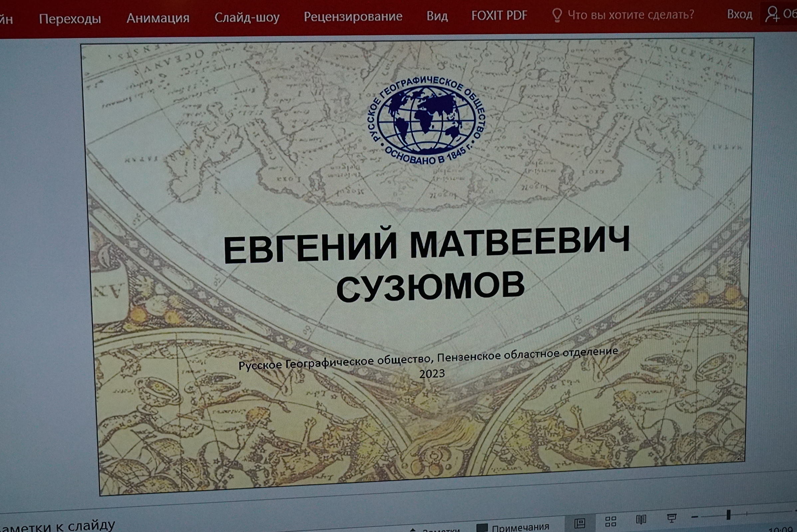Click the lightbulb Tell Me icon

[557, 15]
